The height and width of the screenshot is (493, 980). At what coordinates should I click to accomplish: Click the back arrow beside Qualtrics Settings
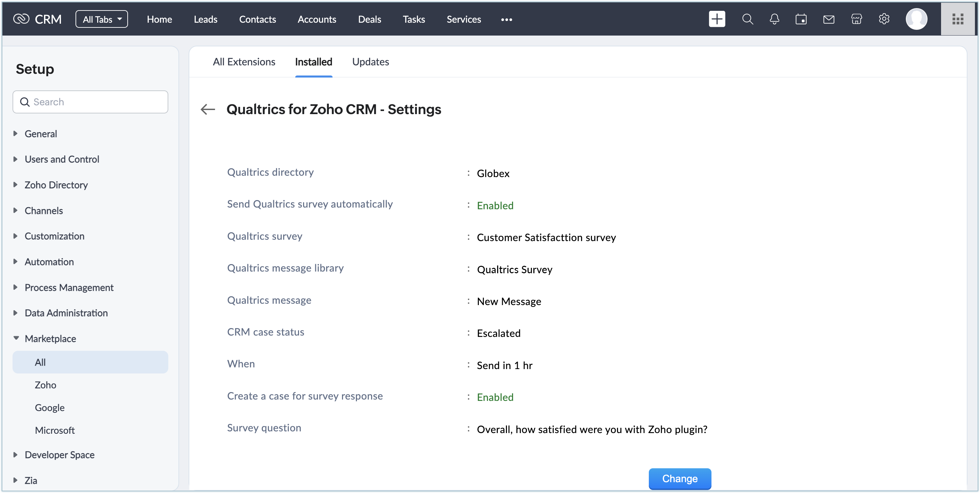coord(208,110)
